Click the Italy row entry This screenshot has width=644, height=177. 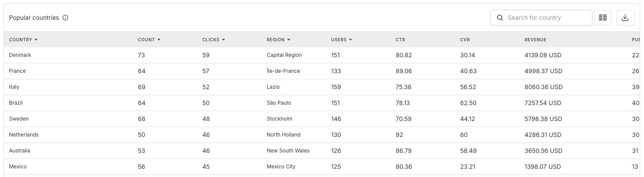click(14, 87)
